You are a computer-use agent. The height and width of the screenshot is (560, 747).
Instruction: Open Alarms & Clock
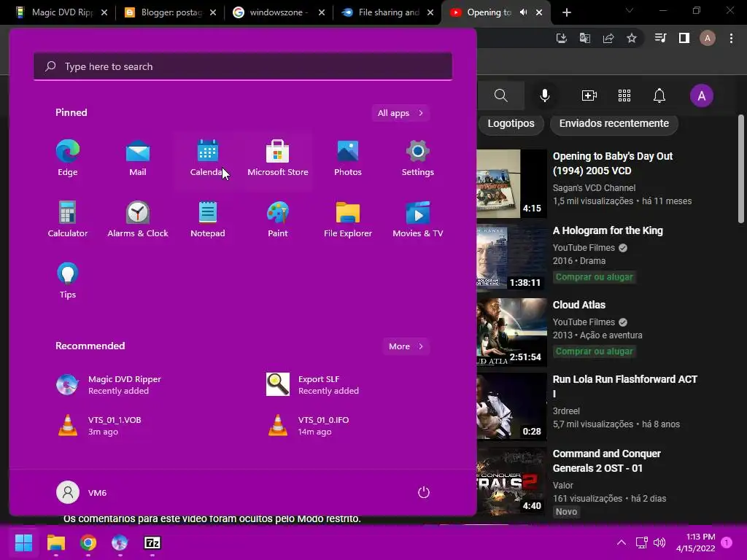point(138,219)
